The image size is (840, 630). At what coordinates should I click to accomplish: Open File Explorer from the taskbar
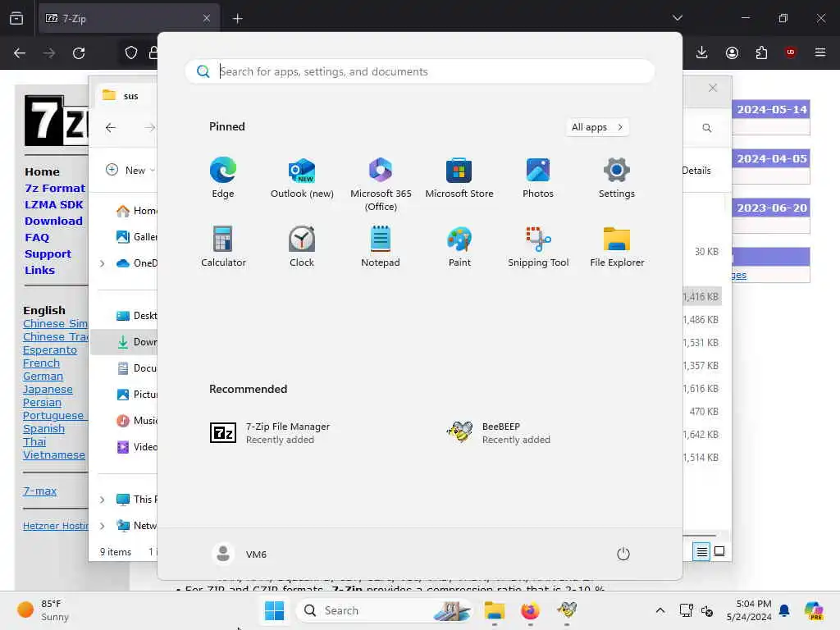[x=495, y=610]
